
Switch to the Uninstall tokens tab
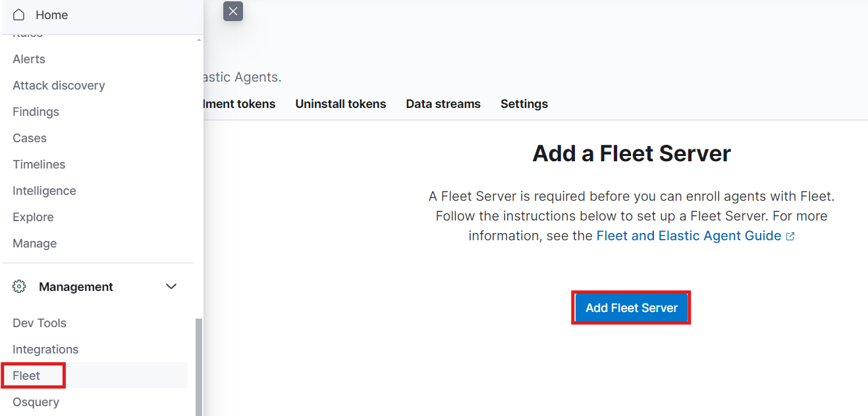pyautogui.click(x=340, y=104)
